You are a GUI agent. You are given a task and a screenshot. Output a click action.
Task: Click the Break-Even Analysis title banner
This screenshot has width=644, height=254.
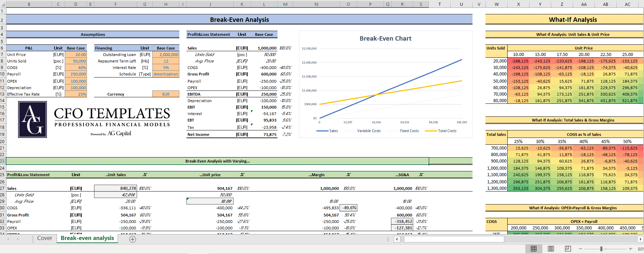[239, 19]
